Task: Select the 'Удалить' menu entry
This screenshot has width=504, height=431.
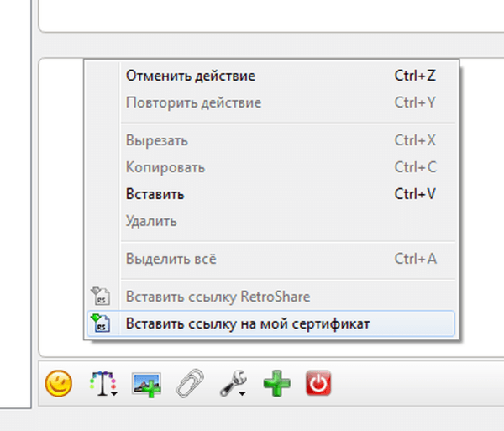Action: click(x=151, y=221)
